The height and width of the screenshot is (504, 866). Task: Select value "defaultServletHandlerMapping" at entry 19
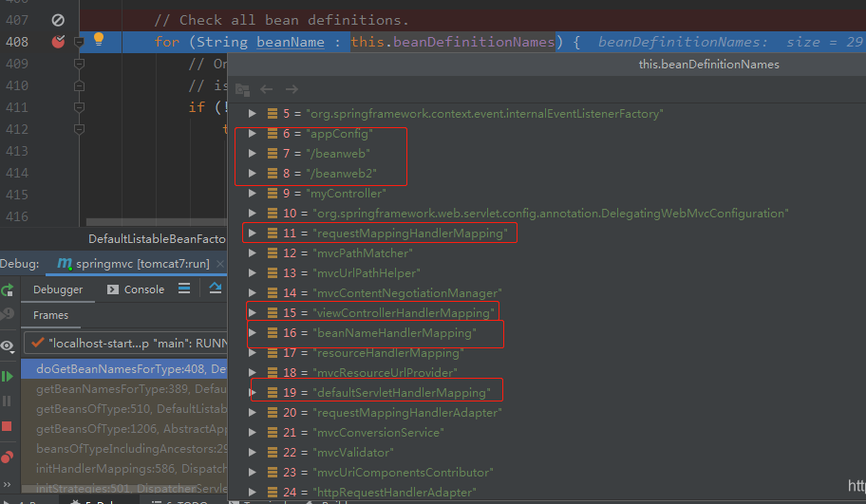pos(402,393)
